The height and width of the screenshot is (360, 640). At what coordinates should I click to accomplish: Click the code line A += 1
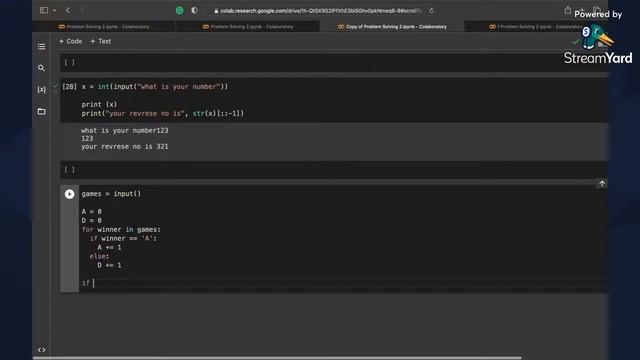point(109,247)
